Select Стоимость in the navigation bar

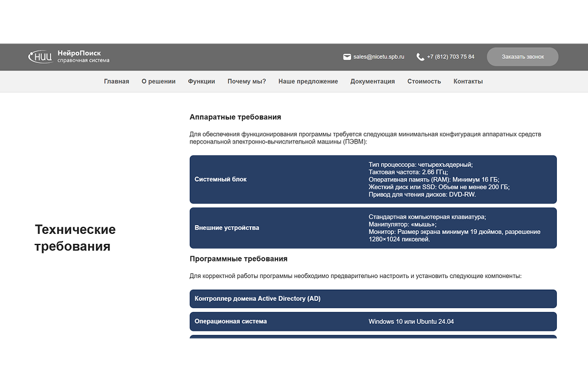coord(424,81)
